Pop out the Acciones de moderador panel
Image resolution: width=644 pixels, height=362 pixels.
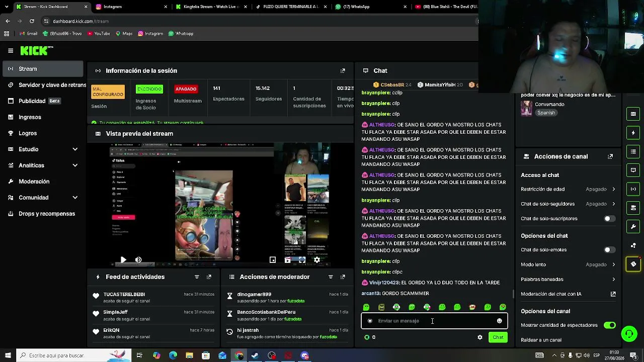pyautogui.click(x=343, y=277)
